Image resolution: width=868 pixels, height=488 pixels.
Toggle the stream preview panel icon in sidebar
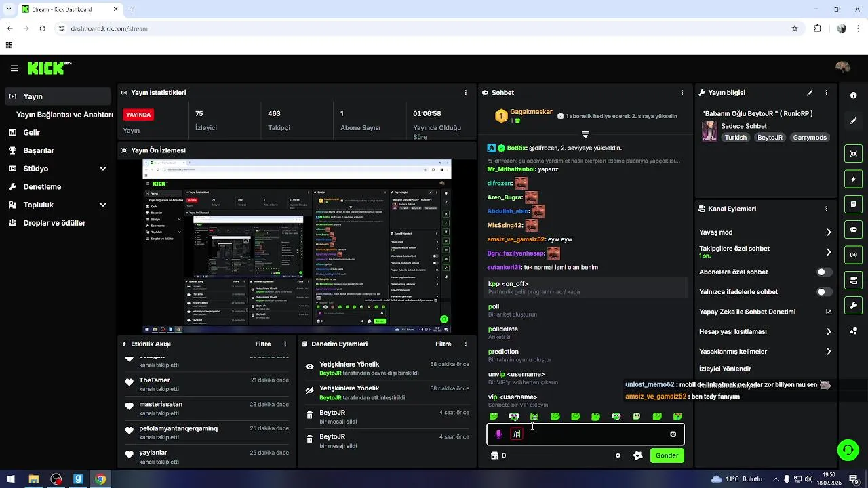click(x=854, y=154)
